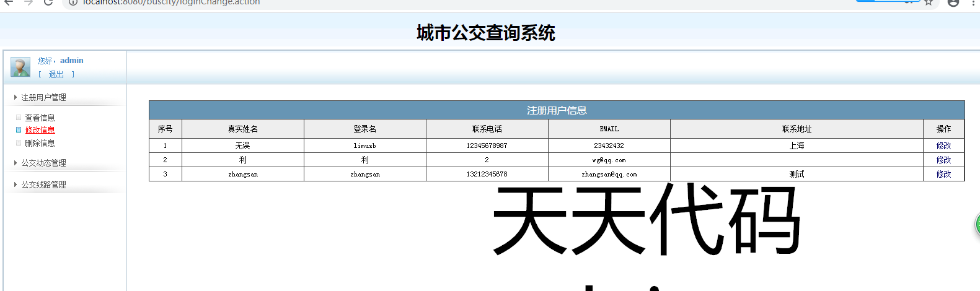
Task: Click the admin user avatar image
Action: [20, 67]
